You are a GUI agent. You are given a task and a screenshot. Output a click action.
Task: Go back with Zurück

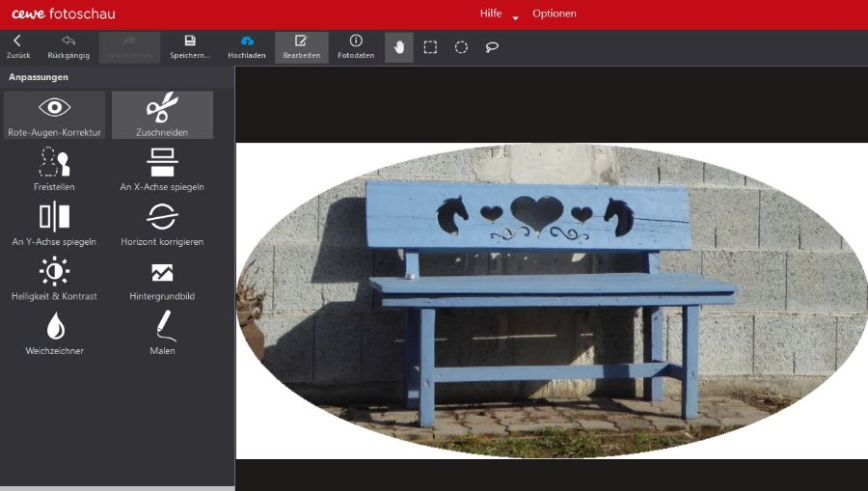point(17,46)
